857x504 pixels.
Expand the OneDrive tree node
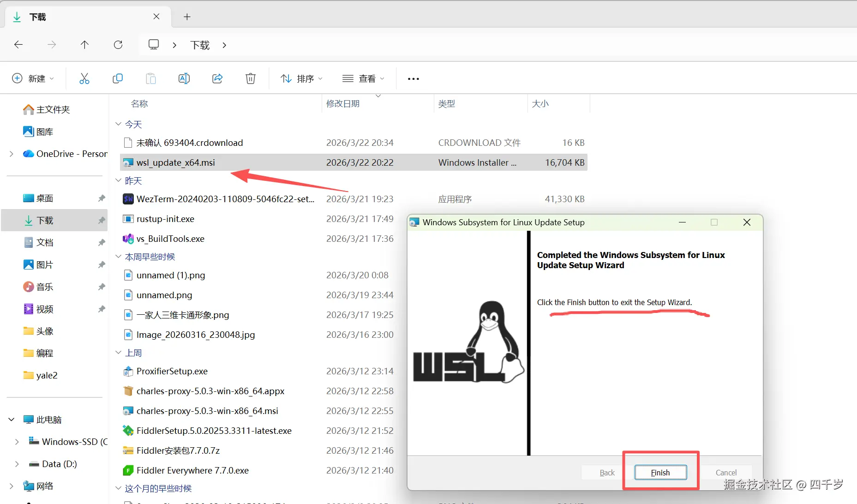[x=12, y=154]
